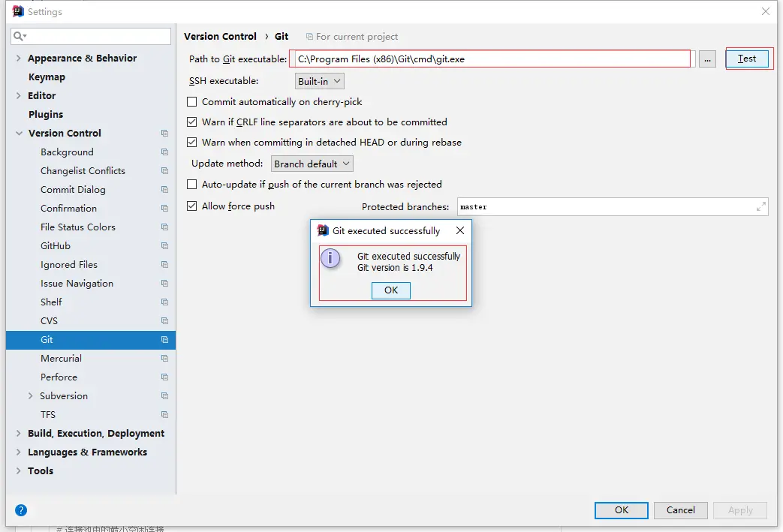Click the project-level icon beside Version Control
The image size is (783, 532).
pos(165,134)
